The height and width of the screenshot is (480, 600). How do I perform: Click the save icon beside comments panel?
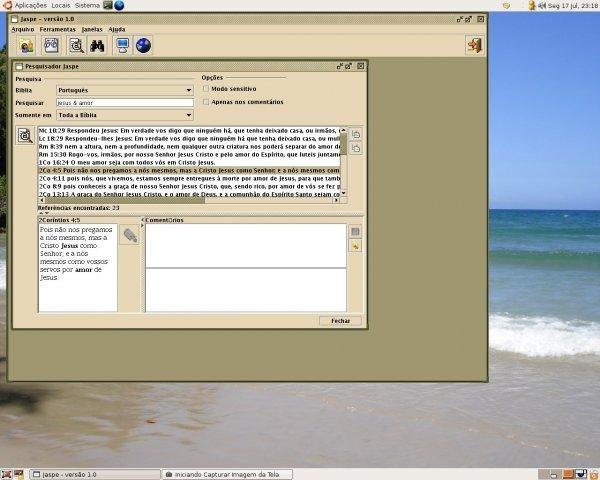point(355,231)
